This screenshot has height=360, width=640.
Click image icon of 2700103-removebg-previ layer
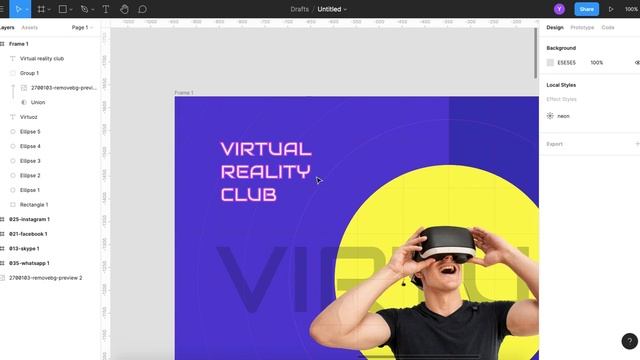click(x=24, y=88)
